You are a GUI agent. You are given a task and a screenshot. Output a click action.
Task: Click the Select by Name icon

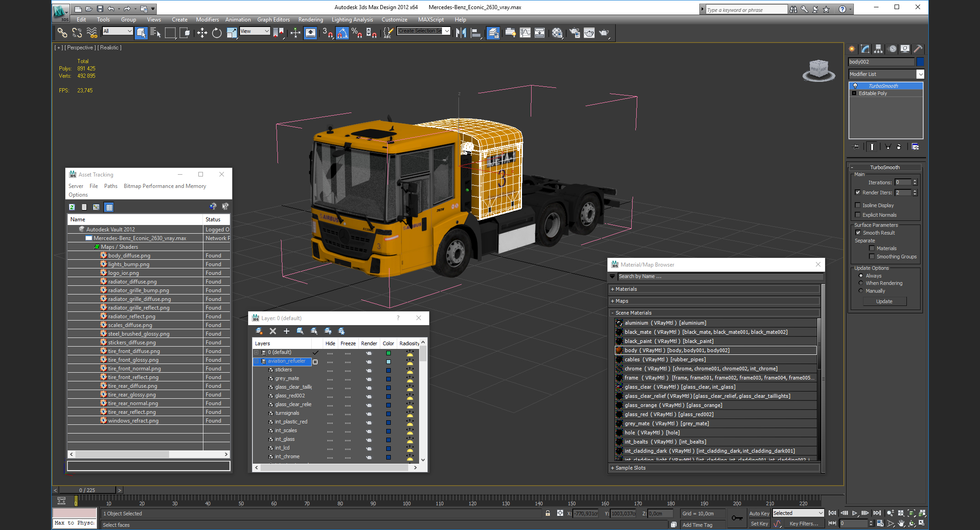click(155, 32)
